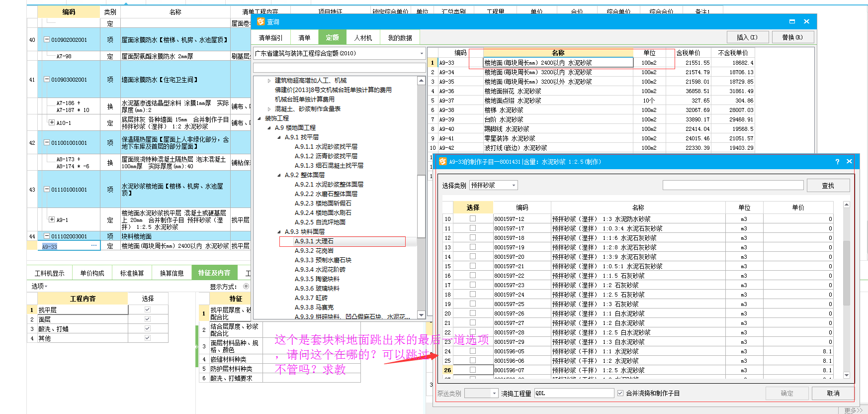
Task: Select the A9-34 row in 查询 results
Action: [591, 72]
